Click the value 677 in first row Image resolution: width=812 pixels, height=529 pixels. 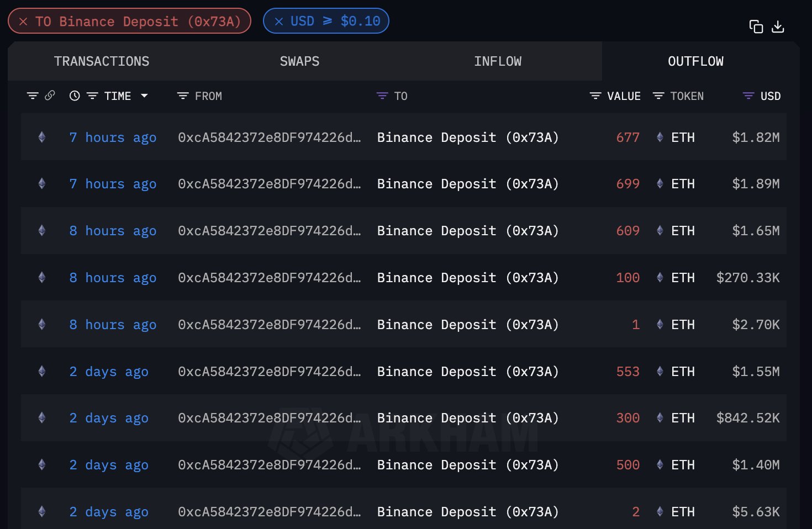pos(628,137)
